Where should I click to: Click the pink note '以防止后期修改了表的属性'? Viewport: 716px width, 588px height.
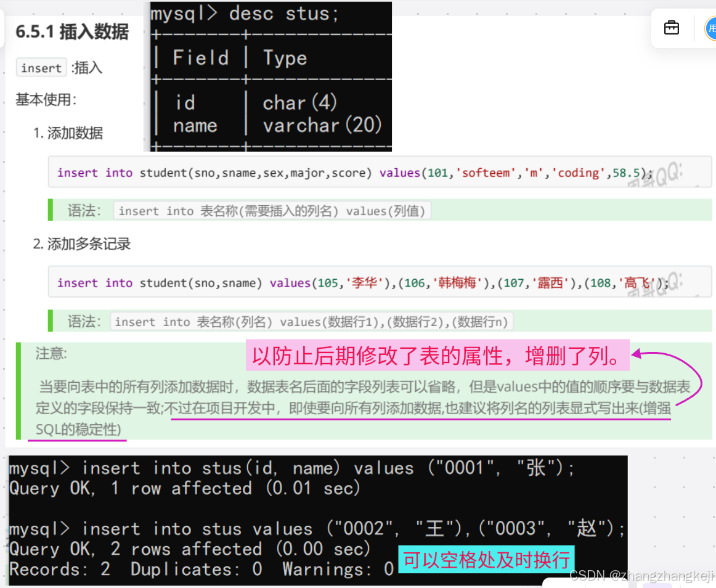point(437,356)
